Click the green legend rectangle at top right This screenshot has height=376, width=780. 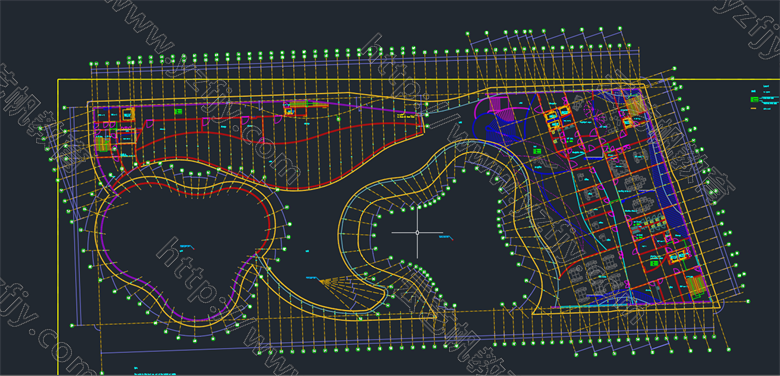755,100
